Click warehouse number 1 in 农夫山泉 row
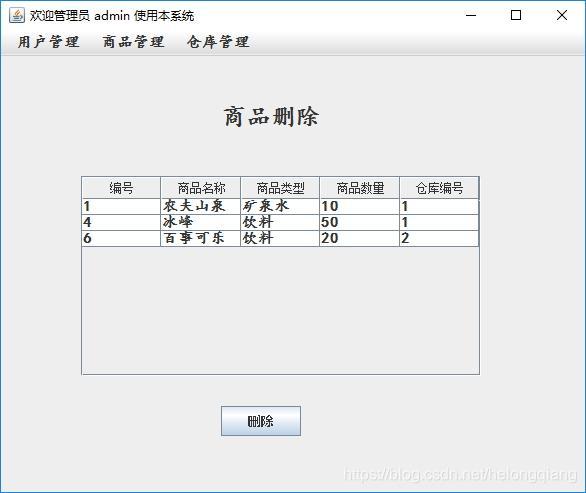This screenshot has width=586, height=493. [440, 206]
